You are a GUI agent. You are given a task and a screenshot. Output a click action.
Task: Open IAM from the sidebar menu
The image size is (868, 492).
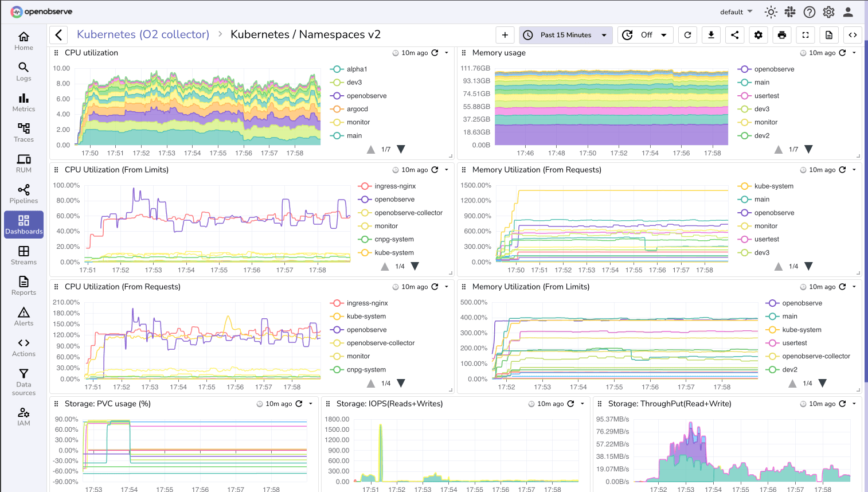click(x=23, y=416)
